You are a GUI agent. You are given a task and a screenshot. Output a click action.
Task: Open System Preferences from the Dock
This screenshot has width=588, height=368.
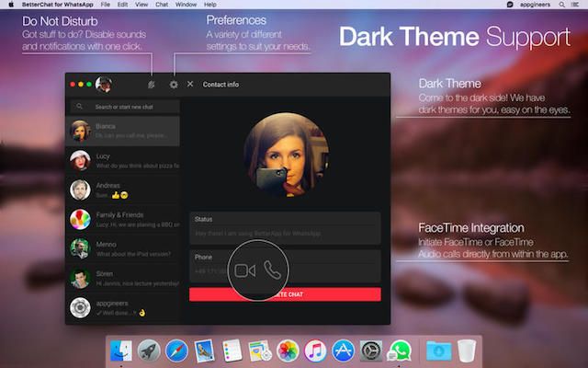[371, 351]
